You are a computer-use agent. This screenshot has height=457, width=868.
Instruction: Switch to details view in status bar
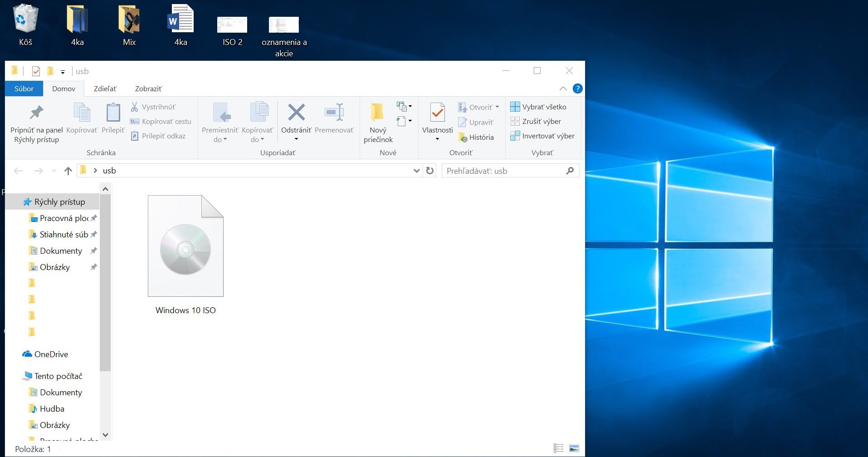pyautogui.click(x=559, y=448)
